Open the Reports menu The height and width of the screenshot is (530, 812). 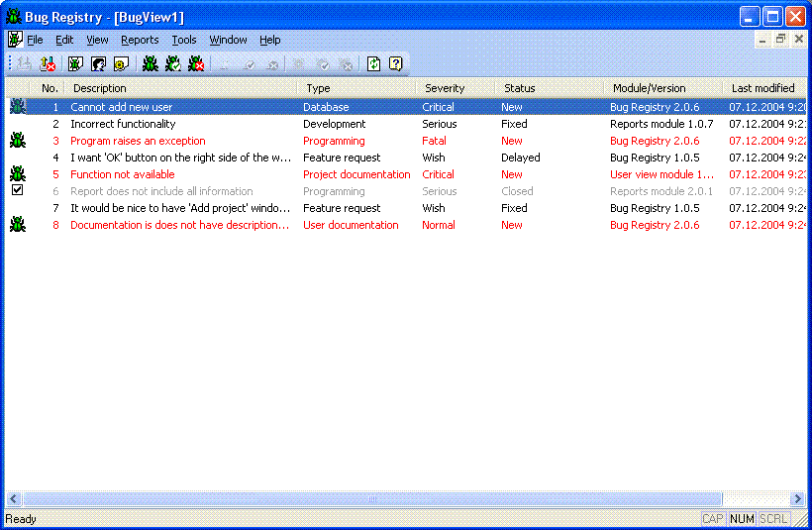click(140, 40)
